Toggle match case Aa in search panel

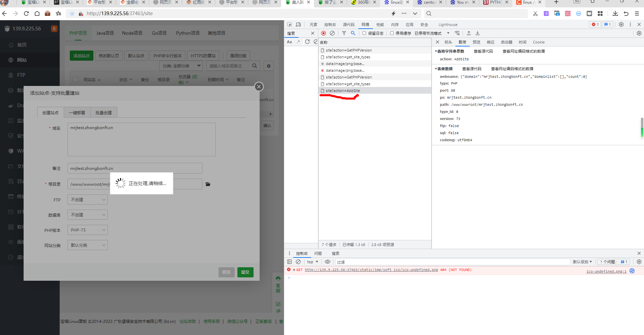tap(289, 42)
